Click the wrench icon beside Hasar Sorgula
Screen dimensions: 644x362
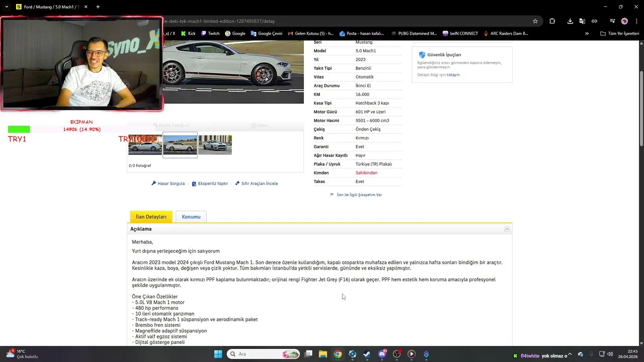(x=154, y=184)
